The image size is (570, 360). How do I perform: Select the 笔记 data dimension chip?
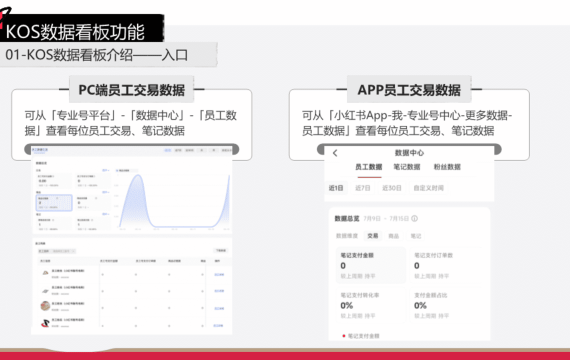(416, 236)
